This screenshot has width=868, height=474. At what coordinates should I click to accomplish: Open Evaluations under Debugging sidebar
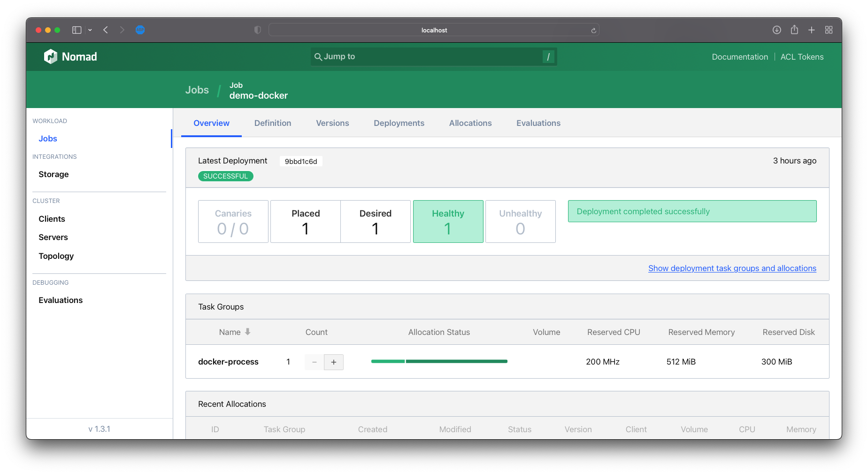click(61, 300)
